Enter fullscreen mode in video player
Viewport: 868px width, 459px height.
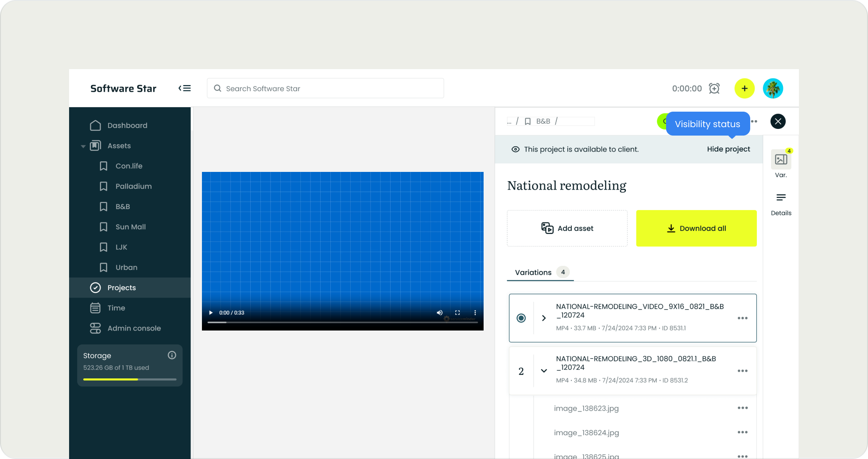[x=457, y=313]
